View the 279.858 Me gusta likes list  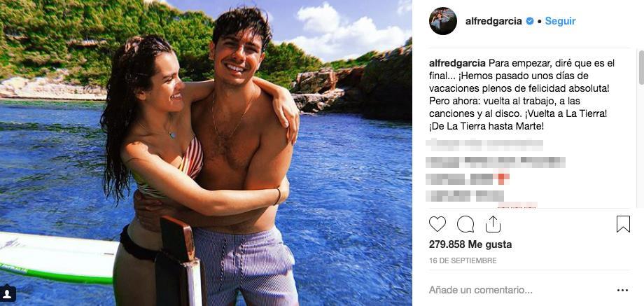(x=470, y=244)
